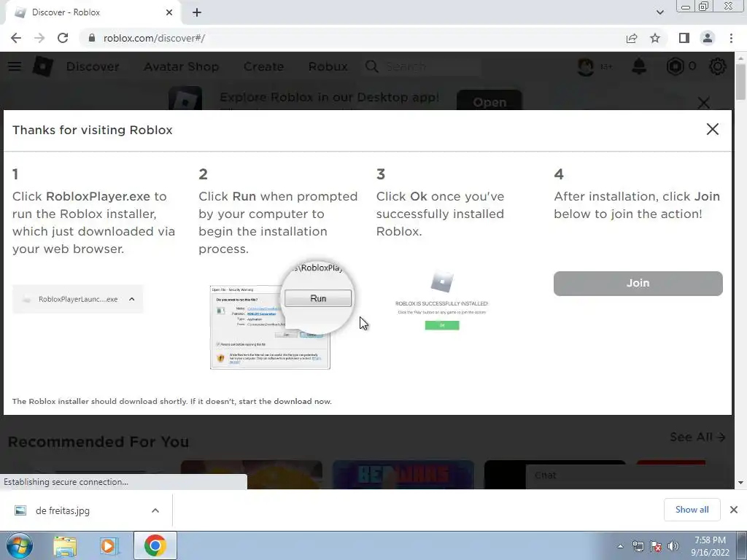This screenshot has height=560, width=747.
Task: Click the network tray icon
Action: [x=638, y=547]
